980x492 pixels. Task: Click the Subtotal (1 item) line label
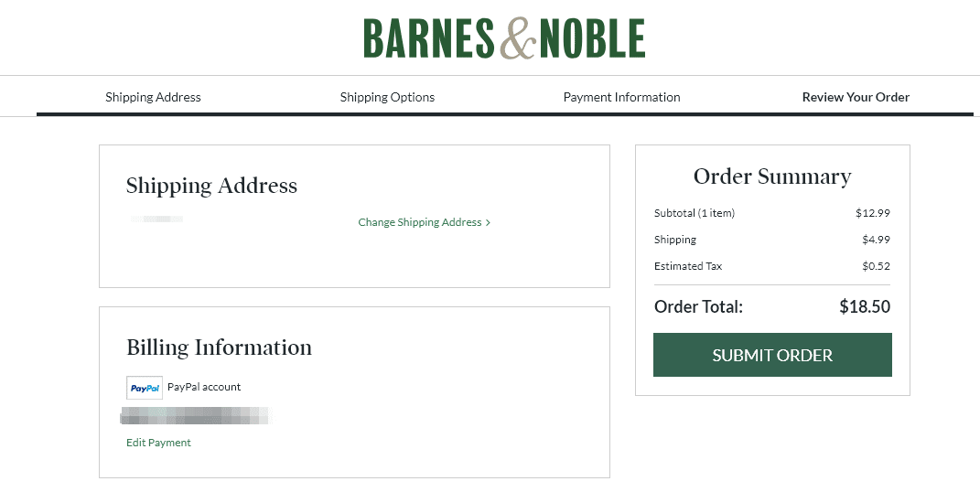(695, 213)
